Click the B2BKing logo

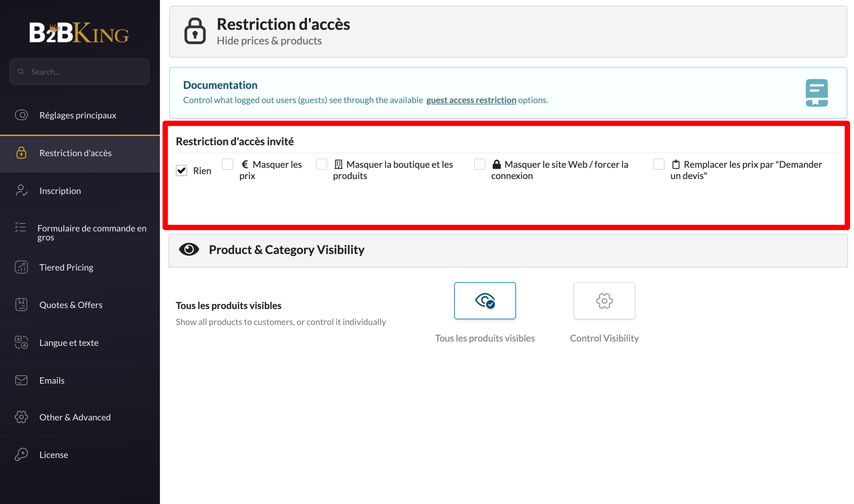(x=79, y=33)
